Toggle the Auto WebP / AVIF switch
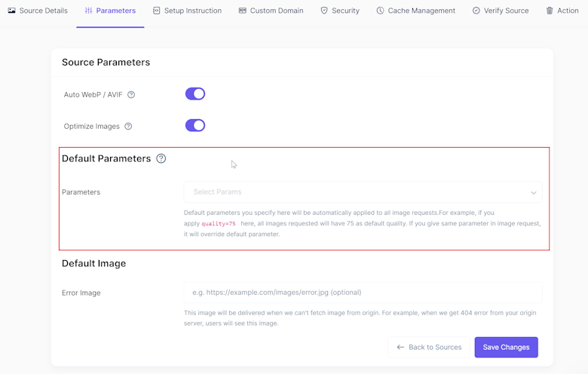The image size is (588, 374). (195, 93)
